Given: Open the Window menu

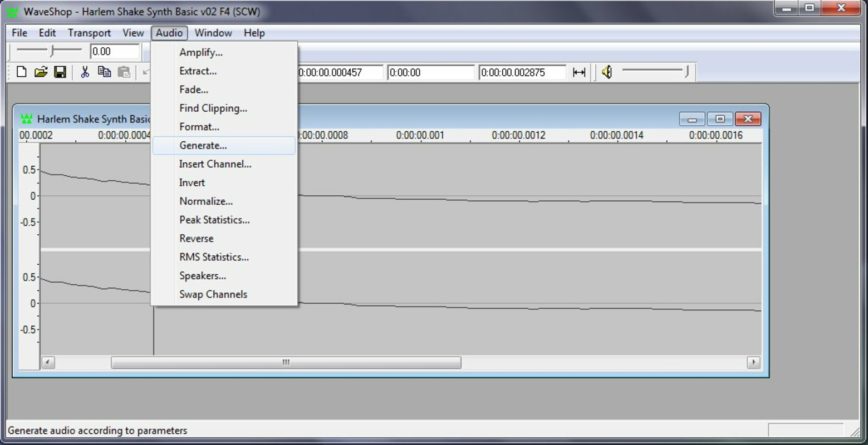Looking at the screenshot, I should [x=213, y=33].
